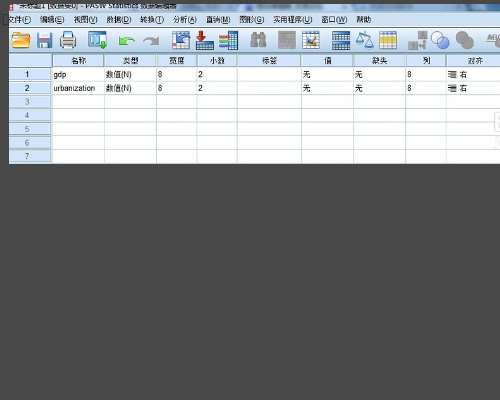The height and width of the screenshot is (400, 500).
Task: Select the gdp variable name cell
Action: 78,74
